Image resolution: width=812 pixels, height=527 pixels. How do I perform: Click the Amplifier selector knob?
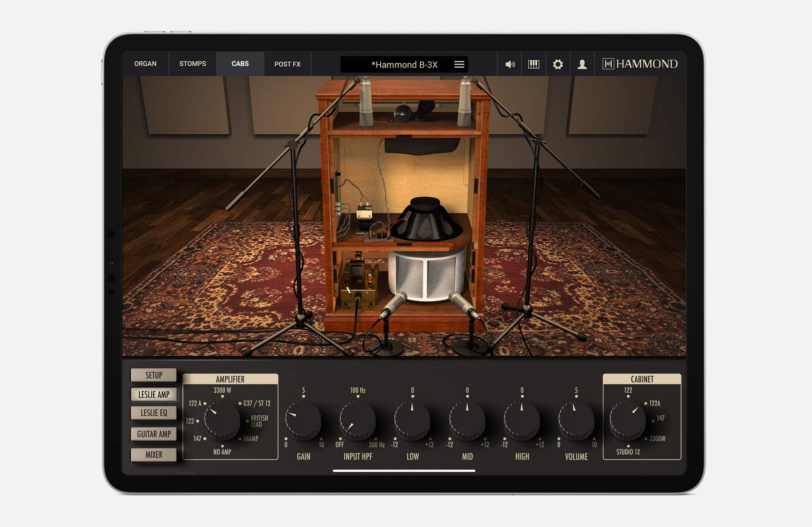click(222, 420)
